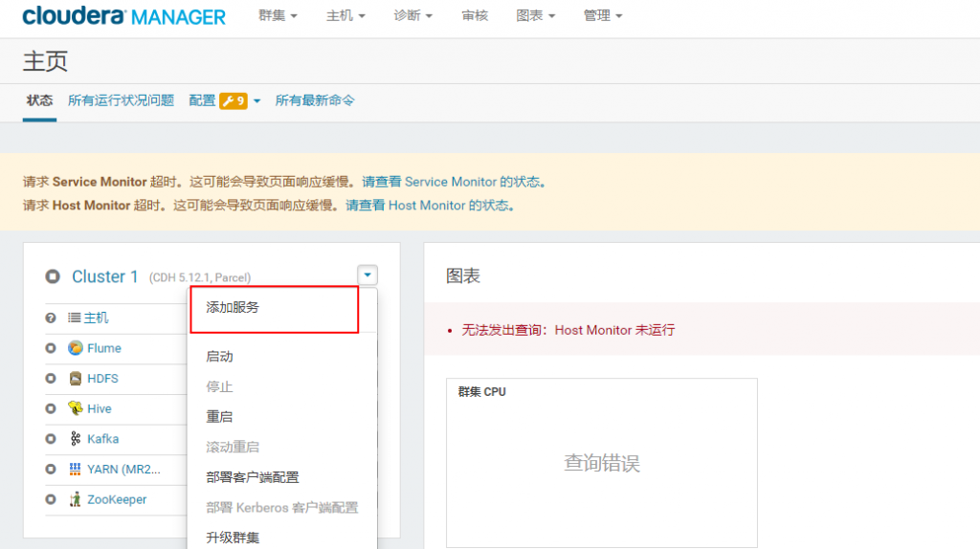Image resolution: width=980 pixels, height=549 pixels.
Task: Open the 所有最新命令 tab
Action: 314,100
